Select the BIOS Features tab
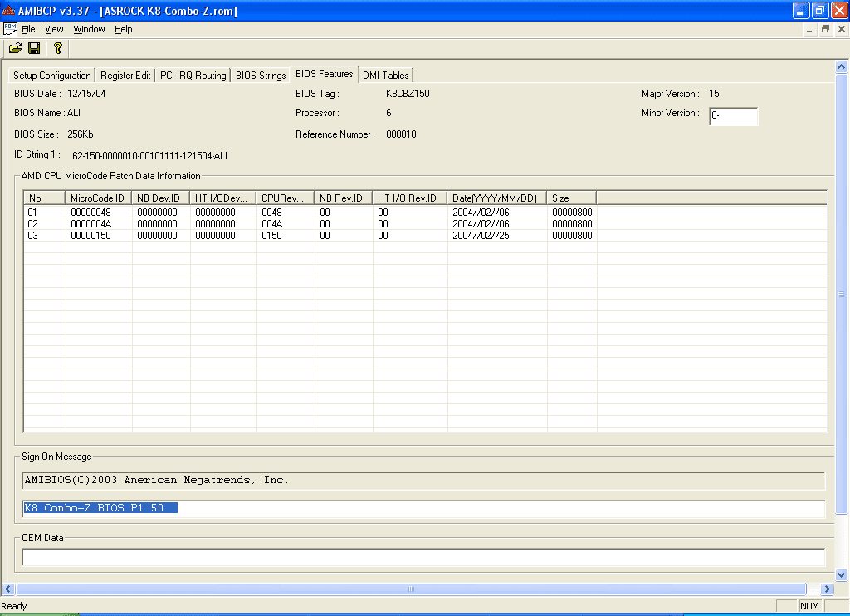 325,74
